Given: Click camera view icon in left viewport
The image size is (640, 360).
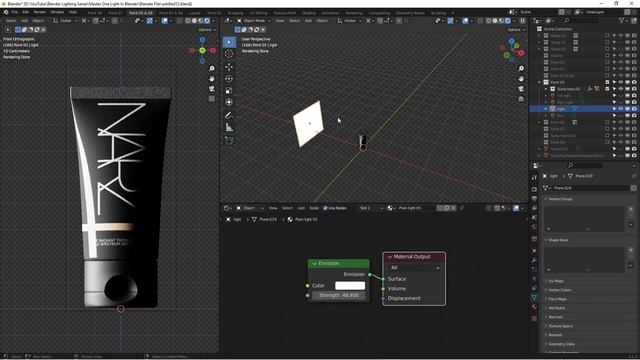Looking at the screenshot, I should (211, 89).
